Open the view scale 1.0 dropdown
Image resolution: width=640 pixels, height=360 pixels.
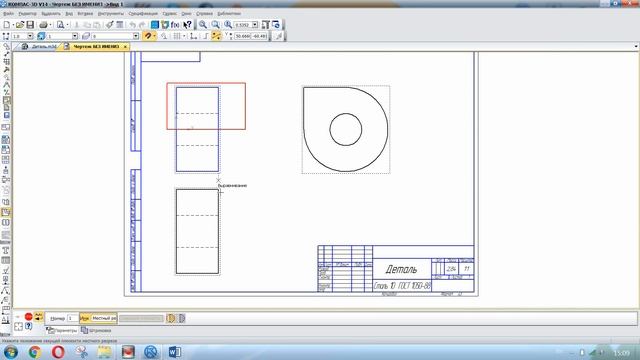pos(30,36)
